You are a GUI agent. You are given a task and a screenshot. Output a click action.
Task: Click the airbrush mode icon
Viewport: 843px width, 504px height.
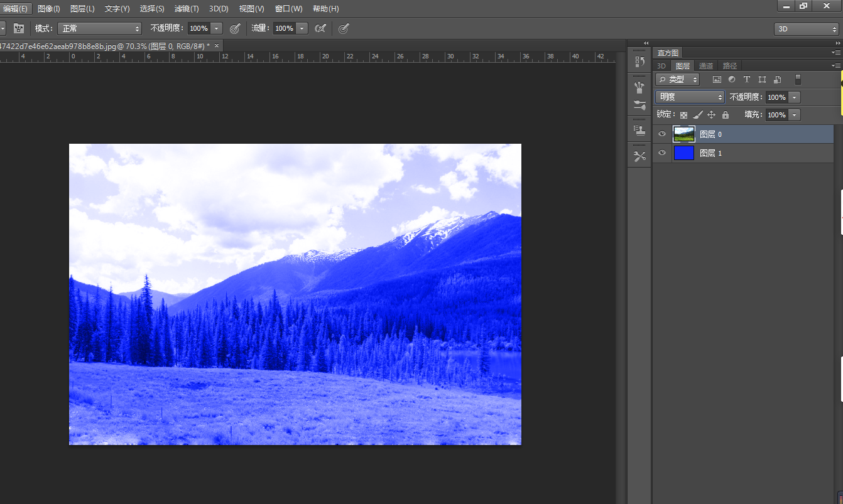tap(320, 28)
